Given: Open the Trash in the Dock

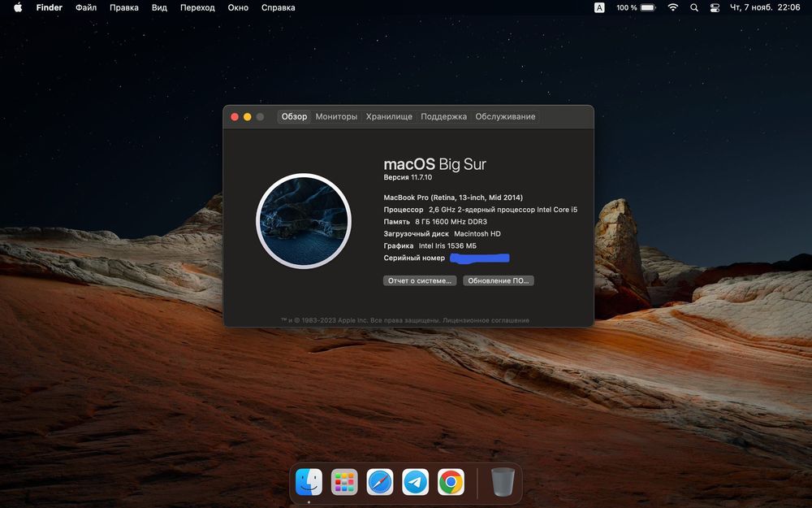Looking at the screenshot, I should coord(503,482).
